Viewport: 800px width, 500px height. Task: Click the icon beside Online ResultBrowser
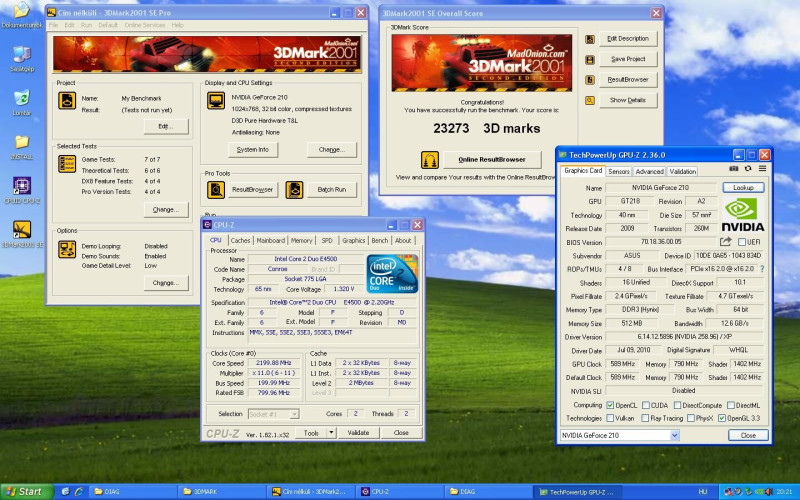coord(430,160)
